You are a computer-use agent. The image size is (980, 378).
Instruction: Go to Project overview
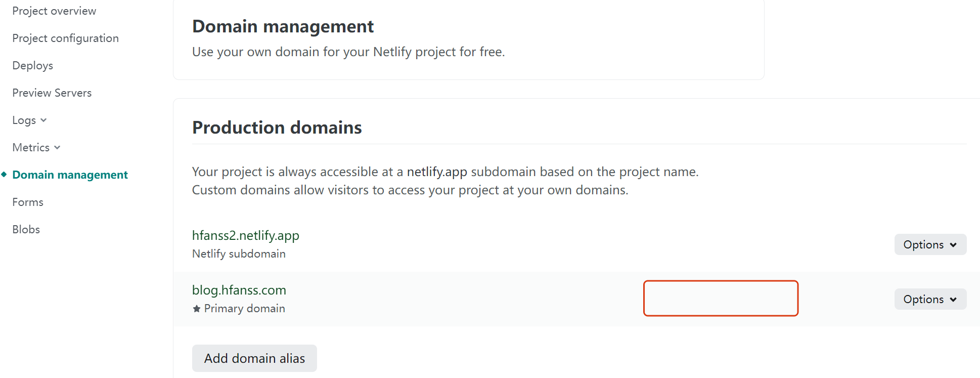pyautogui.click(x=54, y=11)
